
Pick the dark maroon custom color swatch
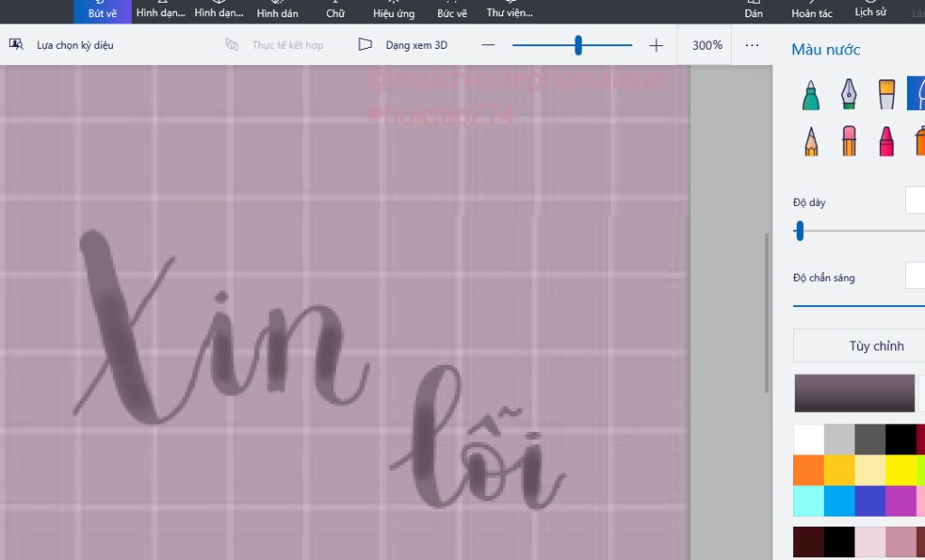click(x=808, y=542)
